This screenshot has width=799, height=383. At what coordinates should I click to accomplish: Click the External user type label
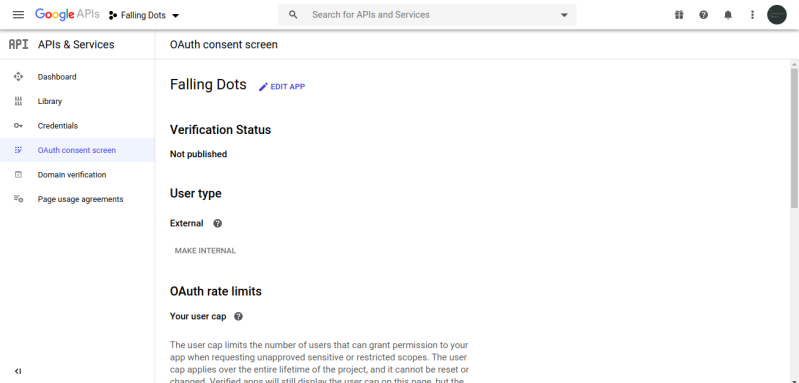(x=187, y=223)
